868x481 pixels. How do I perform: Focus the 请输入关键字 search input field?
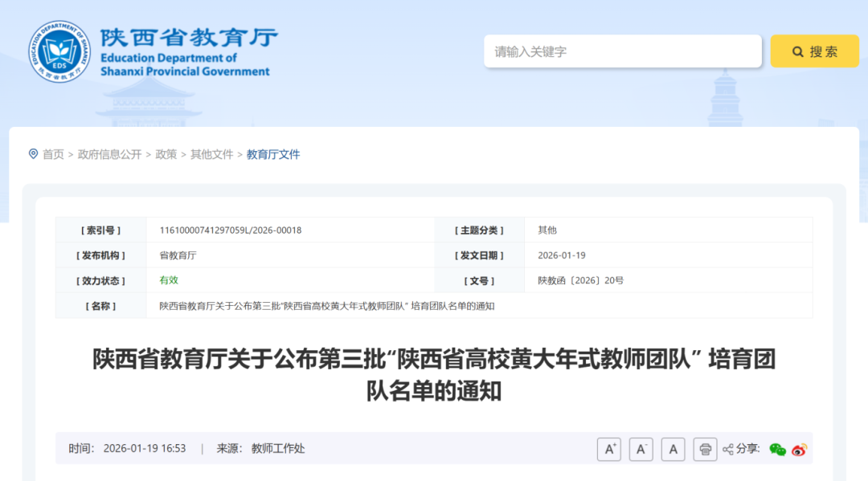coord(622,51)
